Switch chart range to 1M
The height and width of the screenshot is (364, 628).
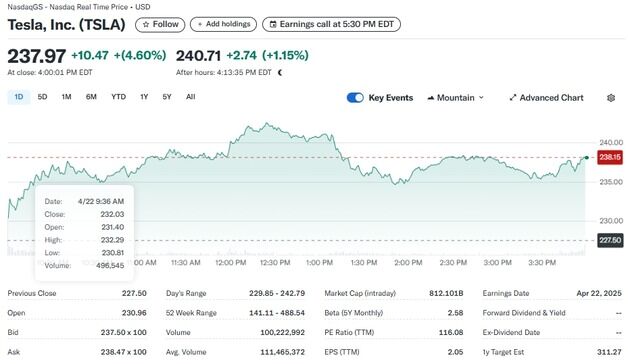click(66, 97)
